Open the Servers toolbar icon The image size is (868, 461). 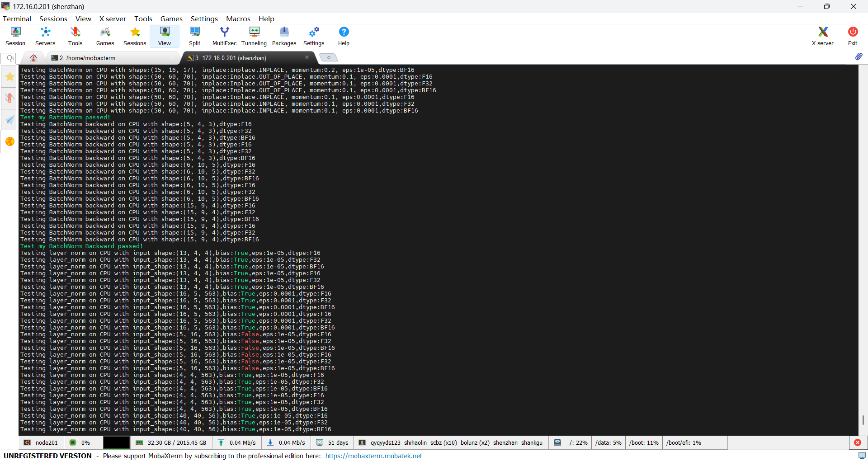click(x=45, y=36)
